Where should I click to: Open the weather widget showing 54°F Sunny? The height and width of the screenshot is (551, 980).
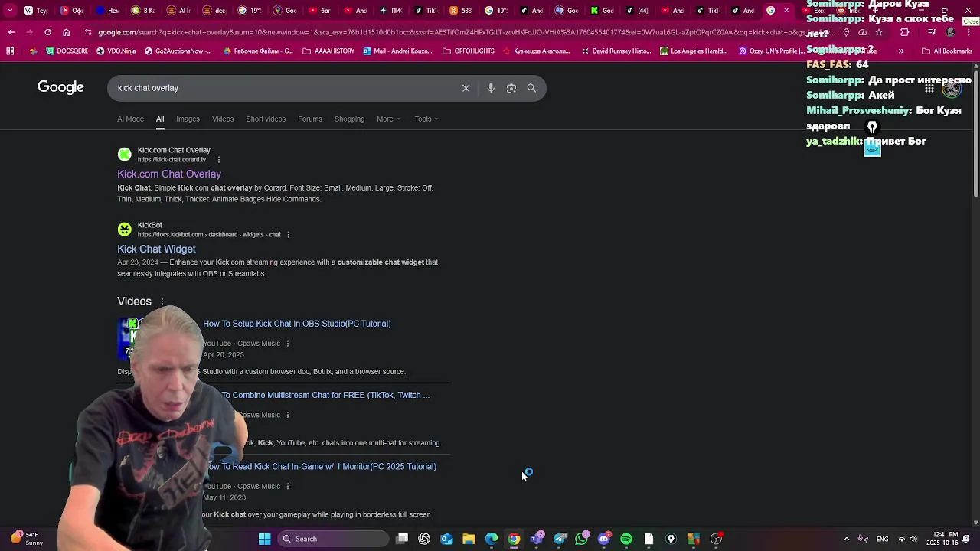(27, 539)
